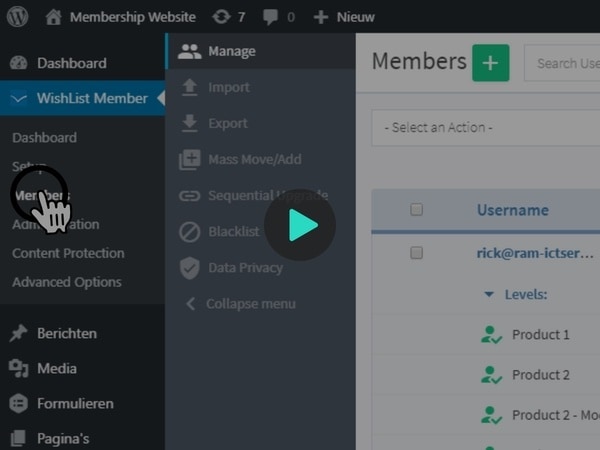Click Nieuw in the admin bar
The image size is (600, 450).
pos(355,17)
